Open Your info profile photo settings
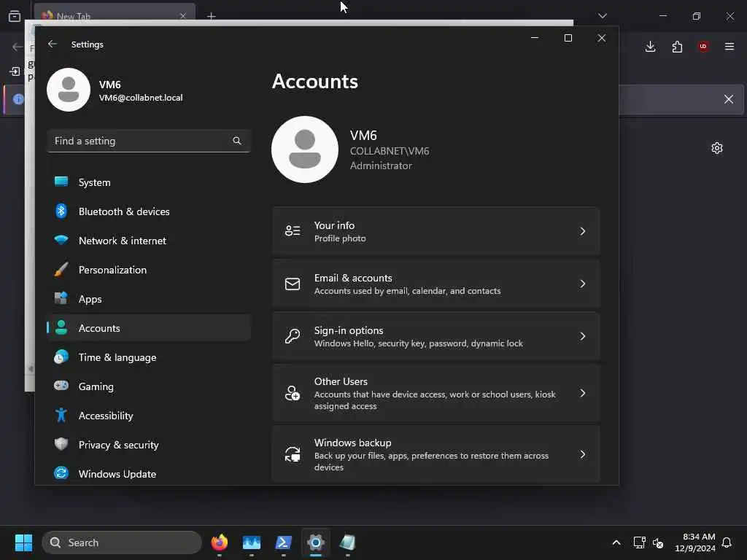 tap(436, 231)
